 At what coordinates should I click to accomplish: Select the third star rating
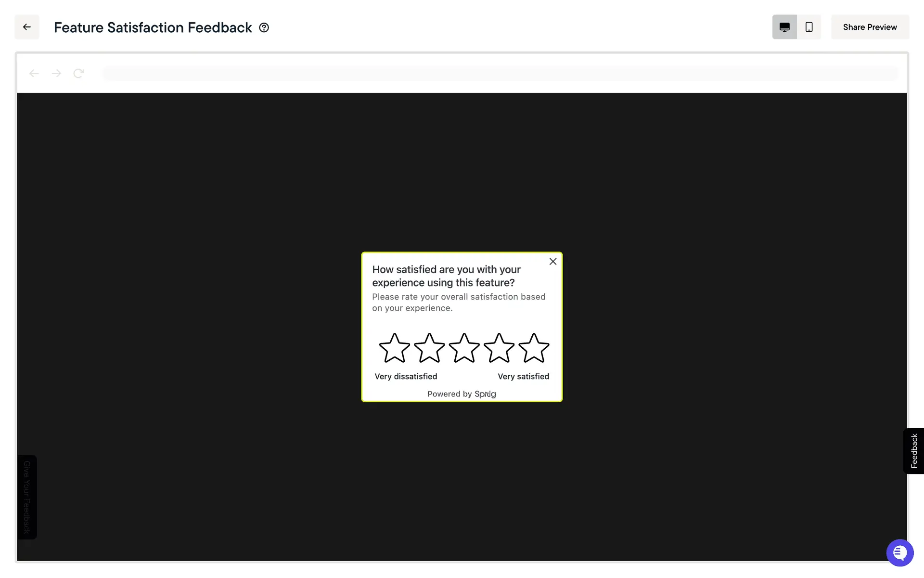[464, 348]
